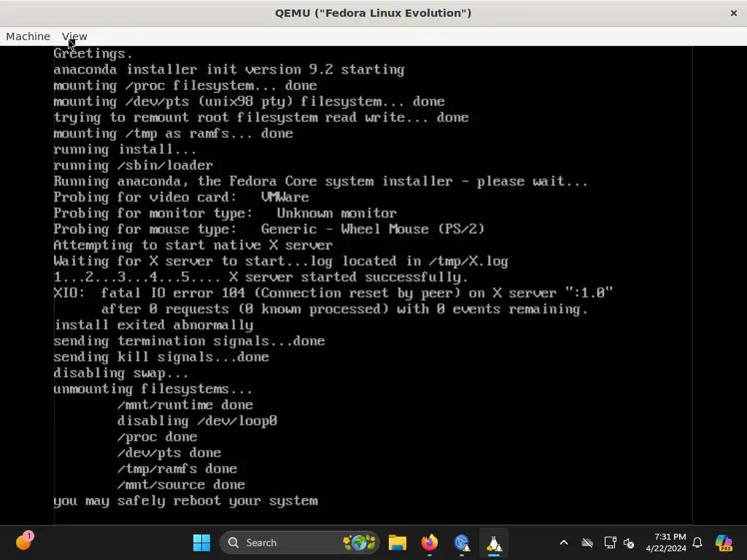Screen dimensions: 747x560
Task: Show hidden system tray icons
Action: [564, 542]
